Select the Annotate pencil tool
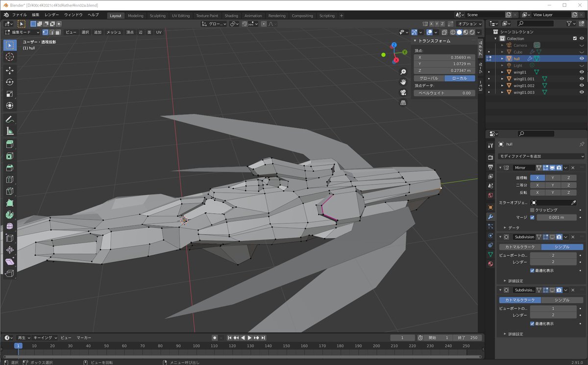 pos(10,120)
